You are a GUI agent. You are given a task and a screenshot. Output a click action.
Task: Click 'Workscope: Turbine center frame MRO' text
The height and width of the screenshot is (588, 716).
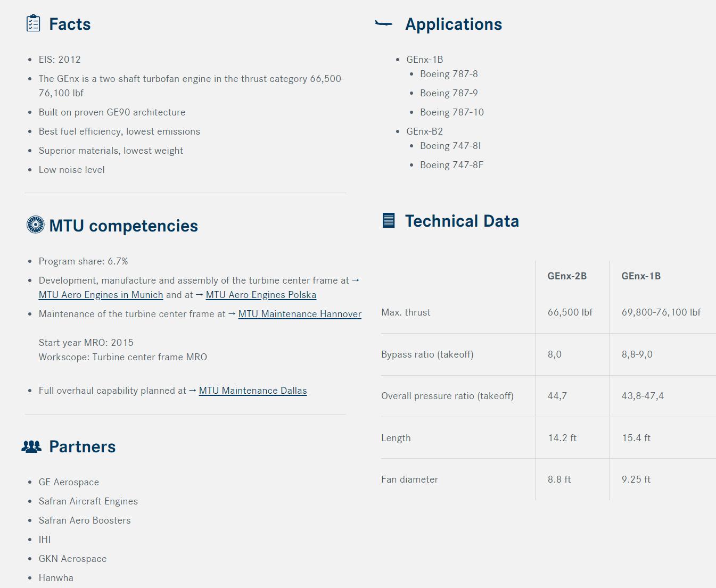(x=122, y=357)
